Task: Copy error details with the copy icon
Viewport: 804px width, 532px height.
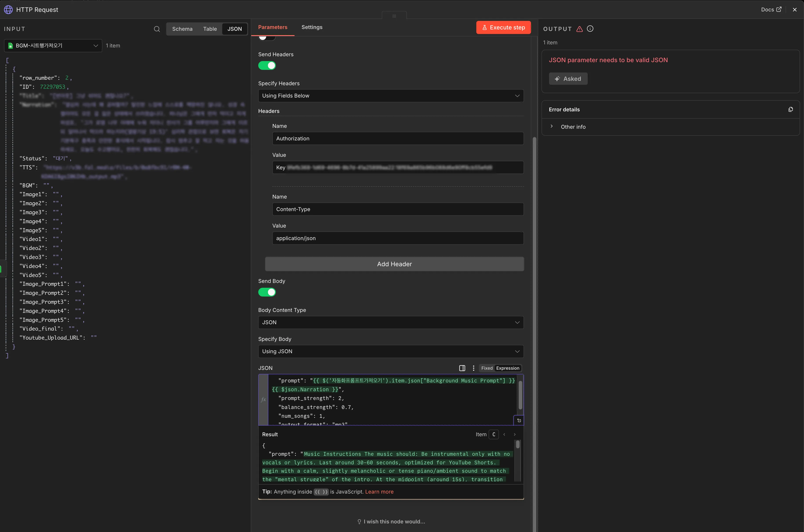Action: coord(790,110)
